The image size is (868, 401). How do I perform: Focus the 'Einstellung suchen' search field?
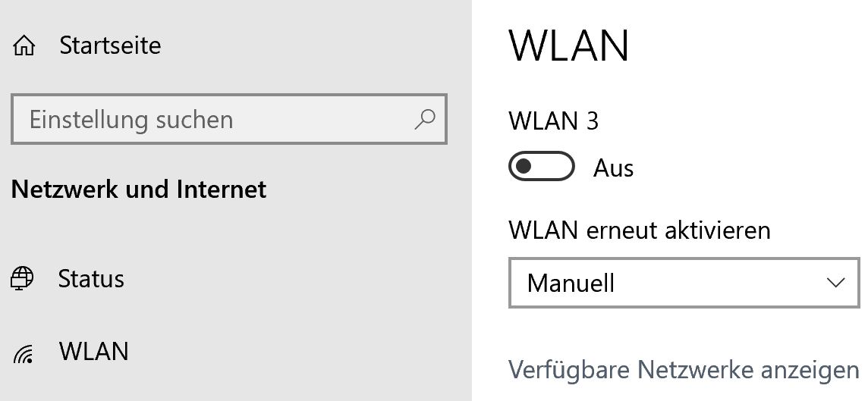228,119
